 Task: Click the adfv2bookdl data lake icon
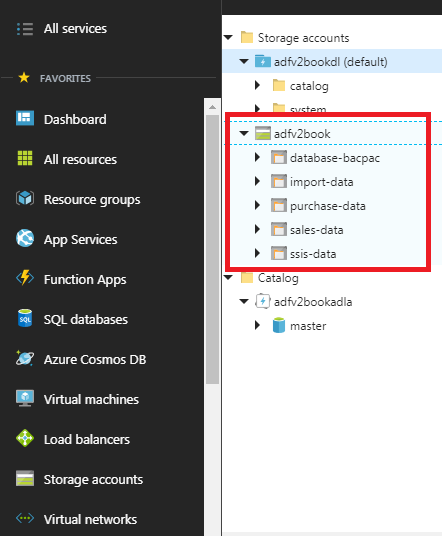[x=263, y=61]
